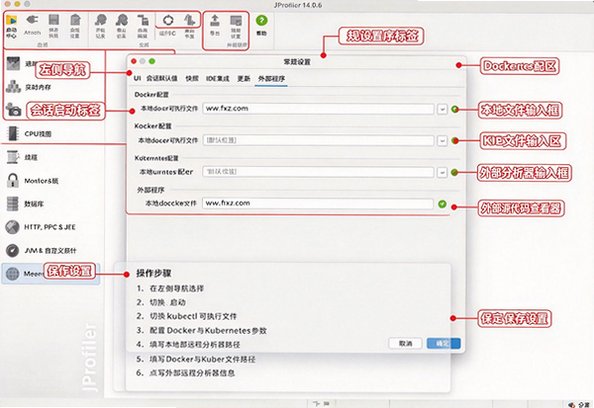Select HTTP, RPC & JEE section

41,227
